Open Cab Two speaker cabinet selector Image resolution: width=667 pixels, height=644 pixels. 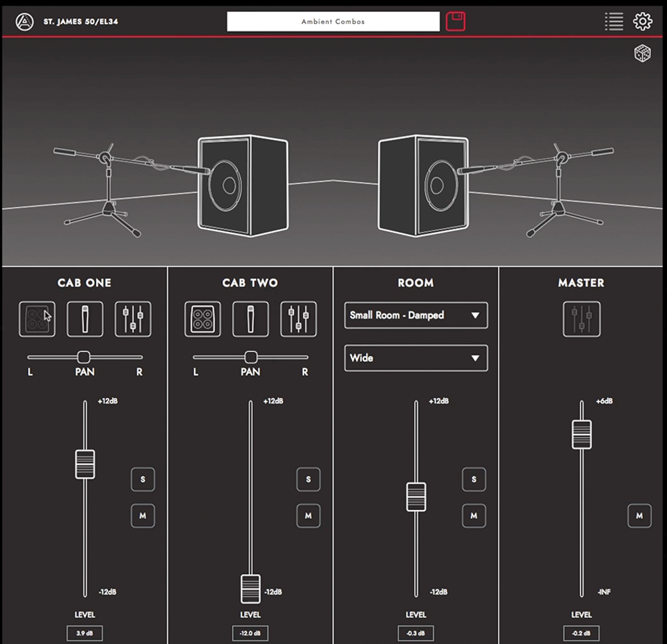[203, 319]
